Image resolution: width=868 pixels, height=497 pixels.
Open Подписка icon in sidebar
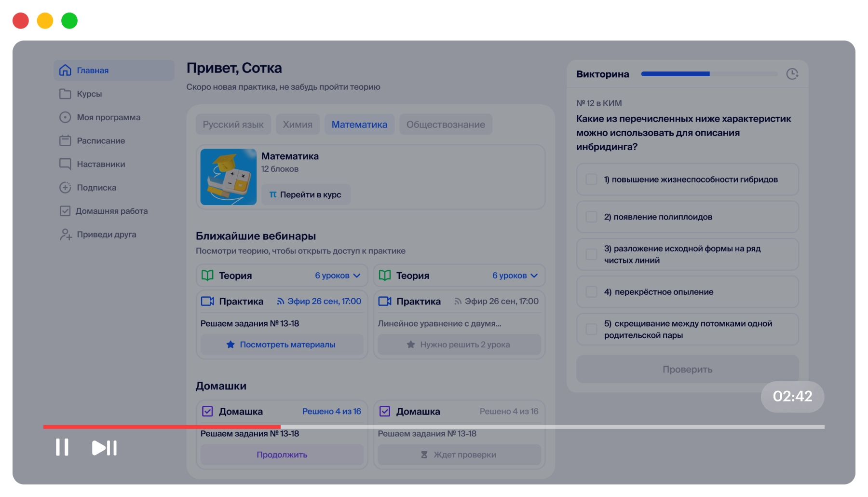(x=65, y=188)
